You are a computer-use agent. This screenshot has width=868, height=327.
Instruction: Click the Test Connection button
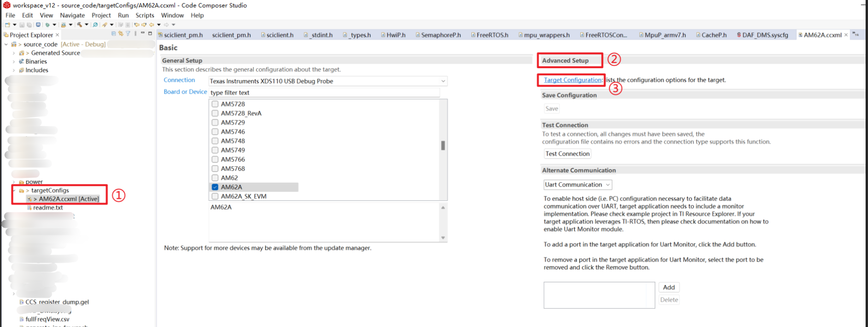point(567,154)
